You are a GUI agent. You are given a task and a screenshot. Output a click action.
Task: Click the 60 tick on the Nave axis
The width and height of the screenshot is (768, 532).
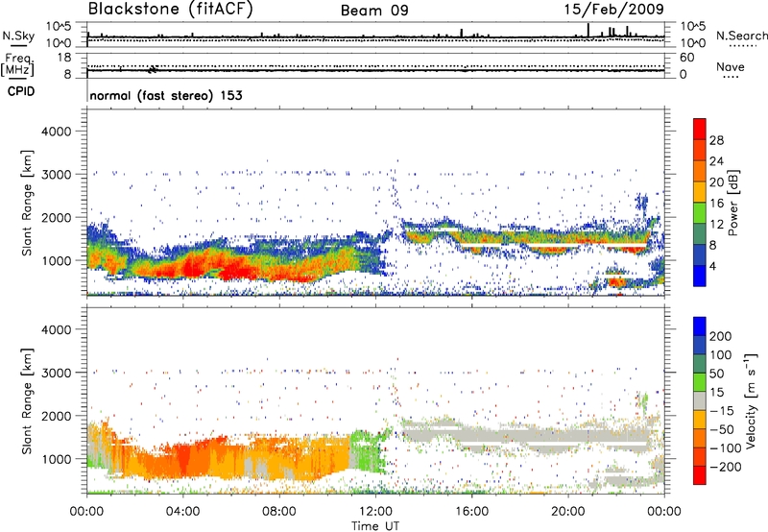pyautogui.click(x=686, y=58)
